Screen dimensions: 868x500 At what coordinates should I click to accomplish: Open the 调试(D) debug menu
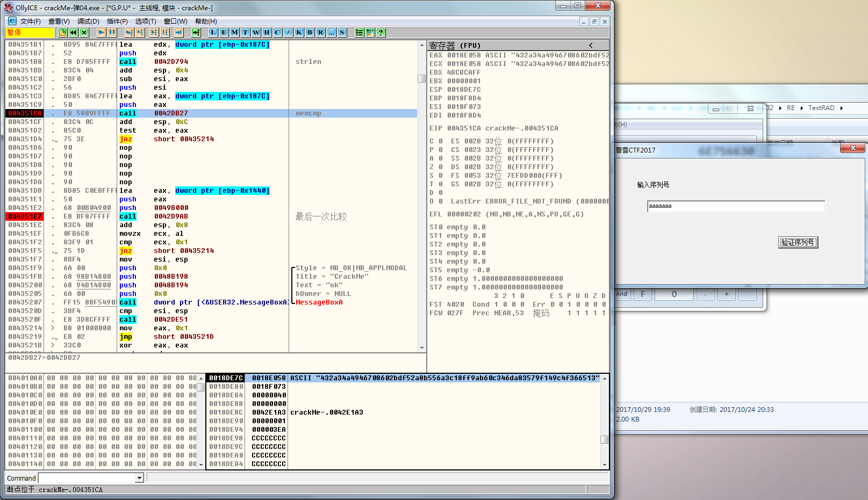pos(88,21)
